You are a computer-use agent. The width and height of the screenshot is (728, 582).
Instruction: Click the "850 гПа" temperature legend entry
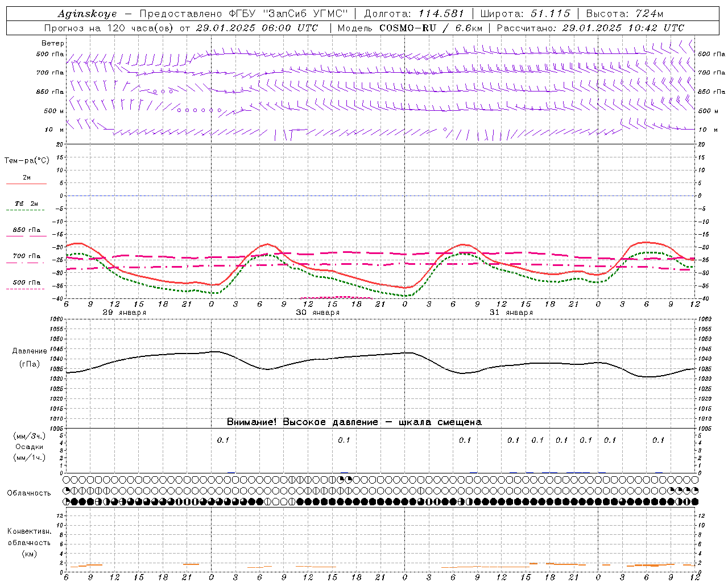point(27,230)
